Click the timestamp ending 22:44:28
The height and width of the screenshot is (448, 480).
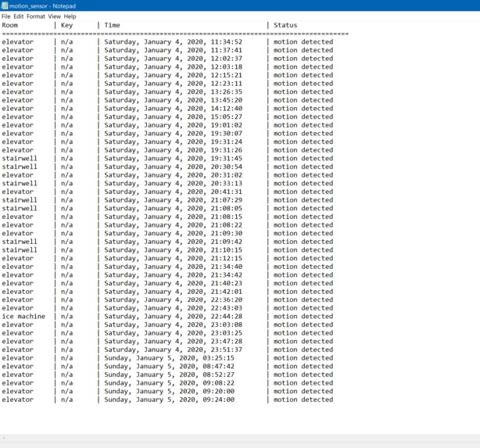click(x=174, y=317)
